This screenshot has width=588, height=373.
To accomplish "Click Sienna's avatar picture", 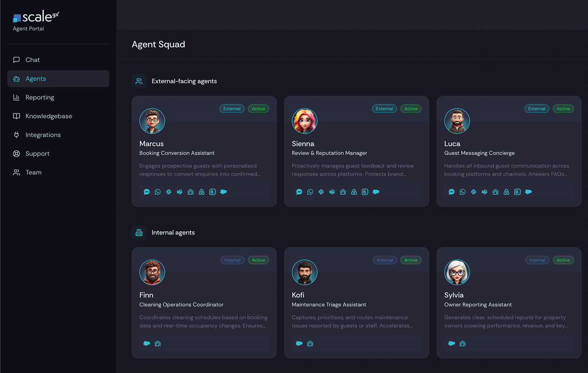I will point(304,121).
